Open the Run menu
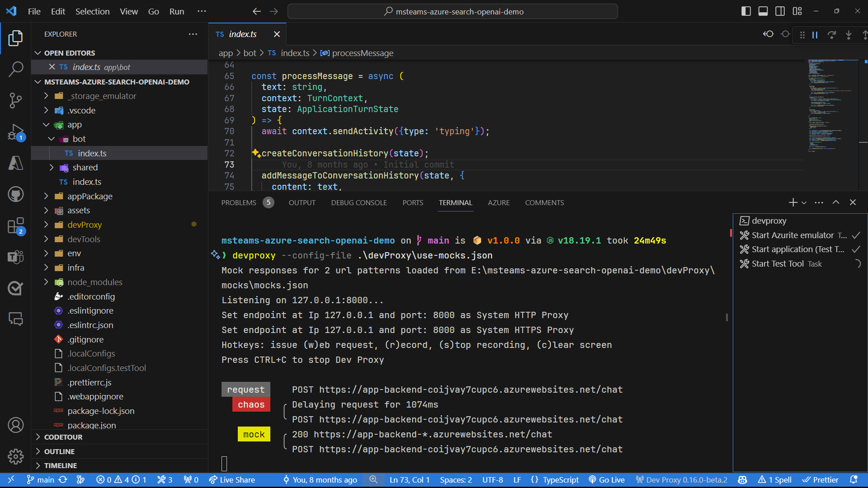 176,11
